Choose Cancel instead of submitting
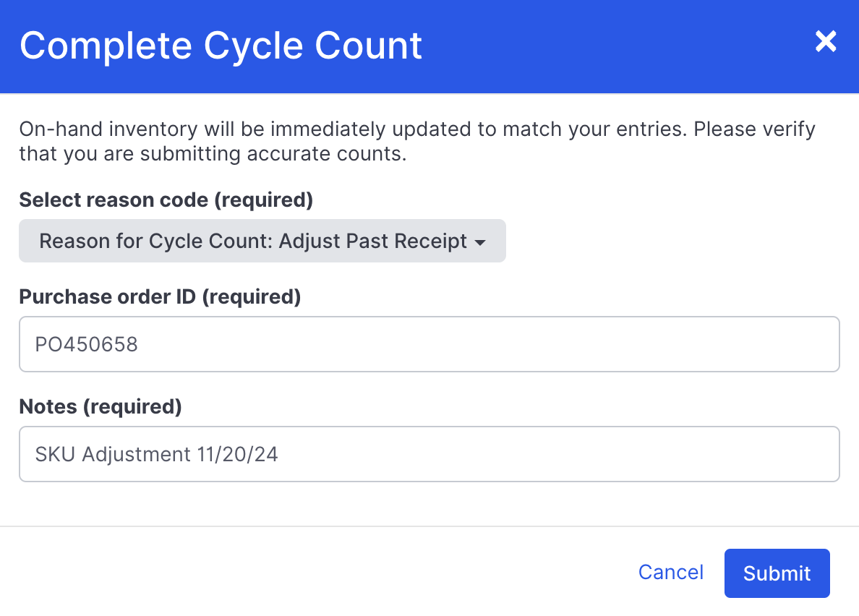 tap(670, 572)
